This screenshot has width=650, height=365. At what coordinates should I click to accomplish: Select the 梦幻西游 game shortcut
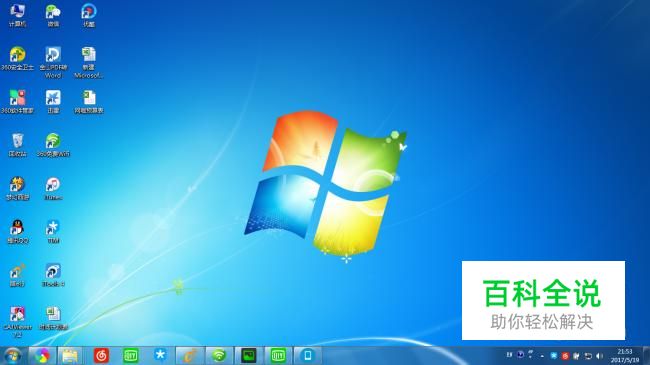coord(17,189)
